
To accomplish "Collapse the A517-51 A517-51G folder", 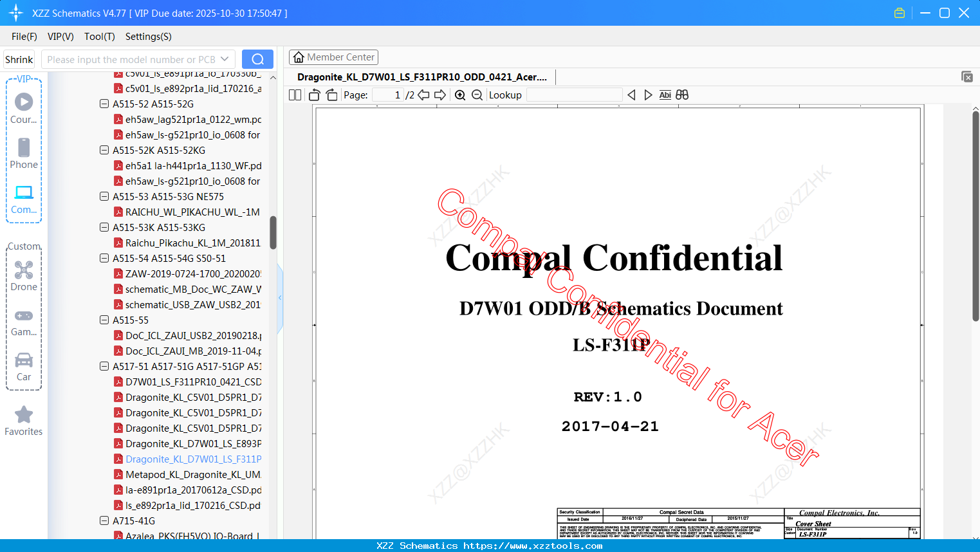I will 104,366.
